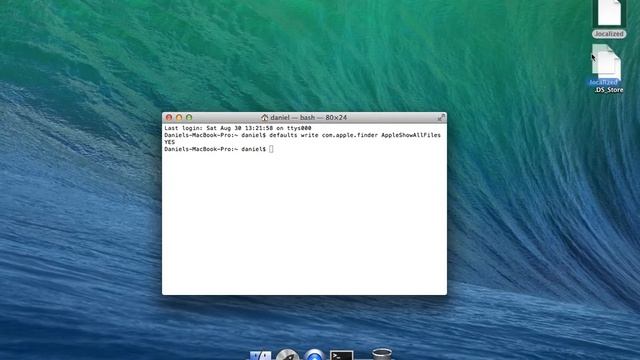The image size is (640, 360).
Task: Open Finder from the Dock
Action: [260, 355]
